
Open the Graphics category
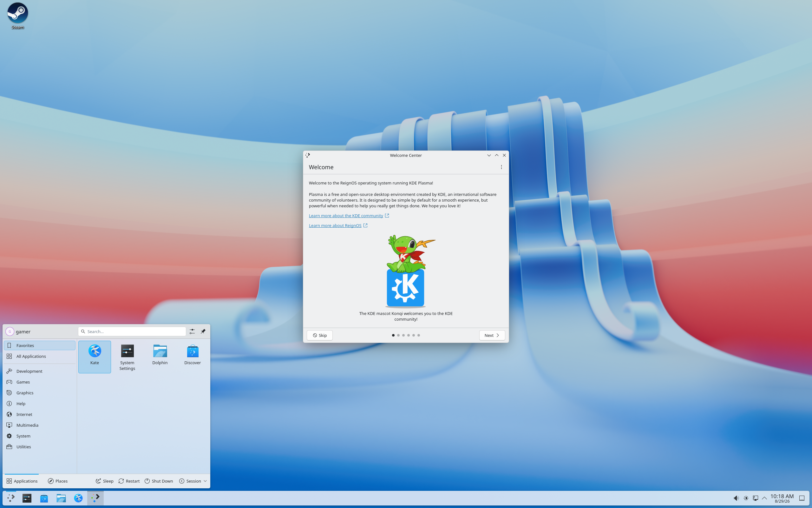(x=40, y=393)
